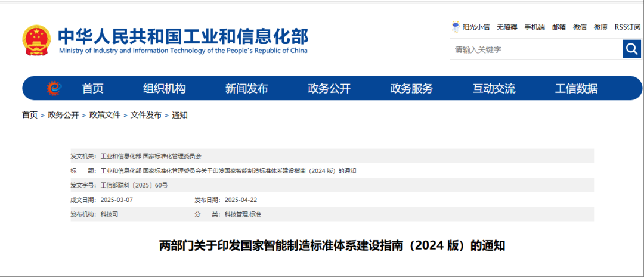
Task: Click document number 工信部联科〔2025〕60号
Action: tap(134, 185)
